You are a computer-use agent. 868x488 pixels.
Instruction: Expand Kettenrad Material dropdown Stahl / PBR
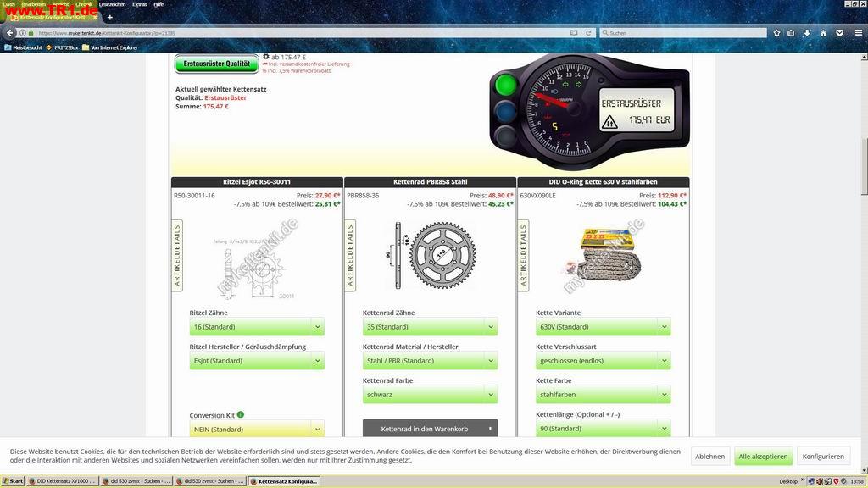click(430, 361)
